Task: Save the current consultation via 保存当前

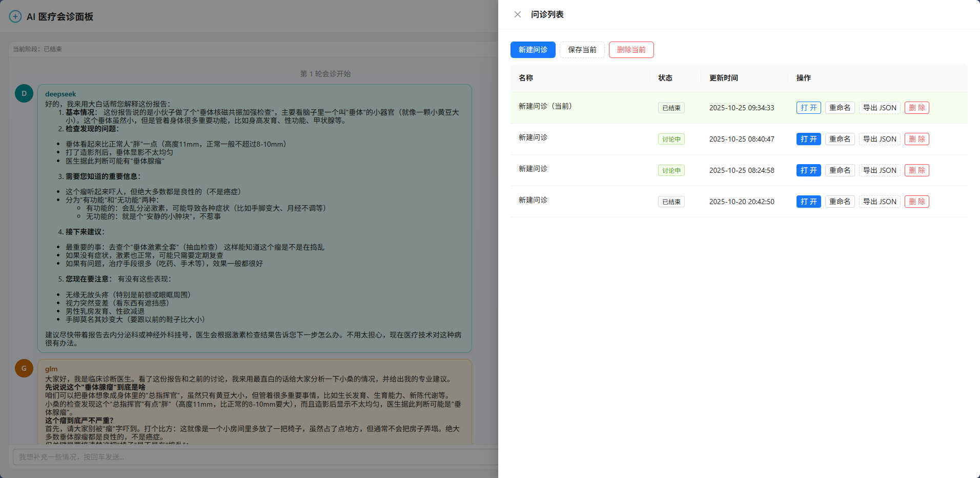Action: 582,50
